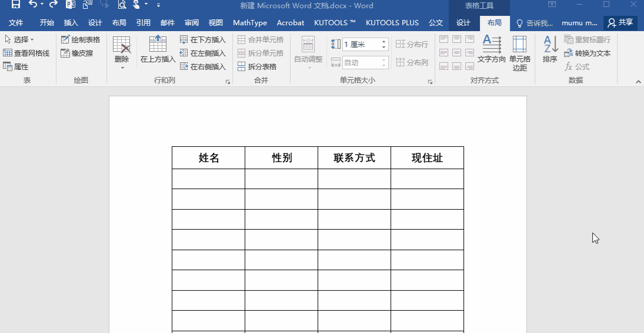Screen dimensions: 644x333
Task: Activate the 橡皮擦 eraser tool
Action: click(x=77, y=53)
